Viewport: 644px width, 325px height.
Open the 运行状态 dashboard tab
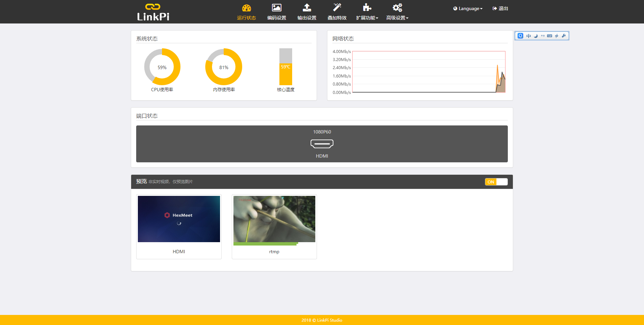pos(247,12)
